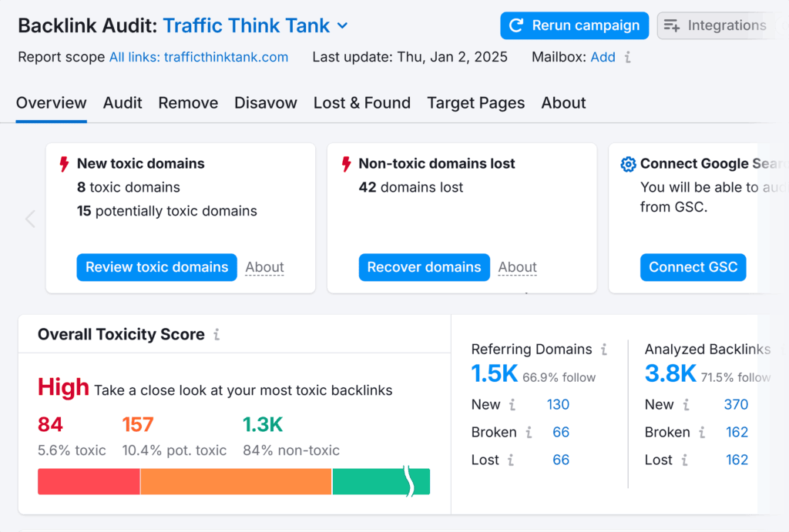Image resolution: width=789 pixels, height=532 pixels.
Task: Click left carousel arrow beside the cards
Action: pos(30,219)
